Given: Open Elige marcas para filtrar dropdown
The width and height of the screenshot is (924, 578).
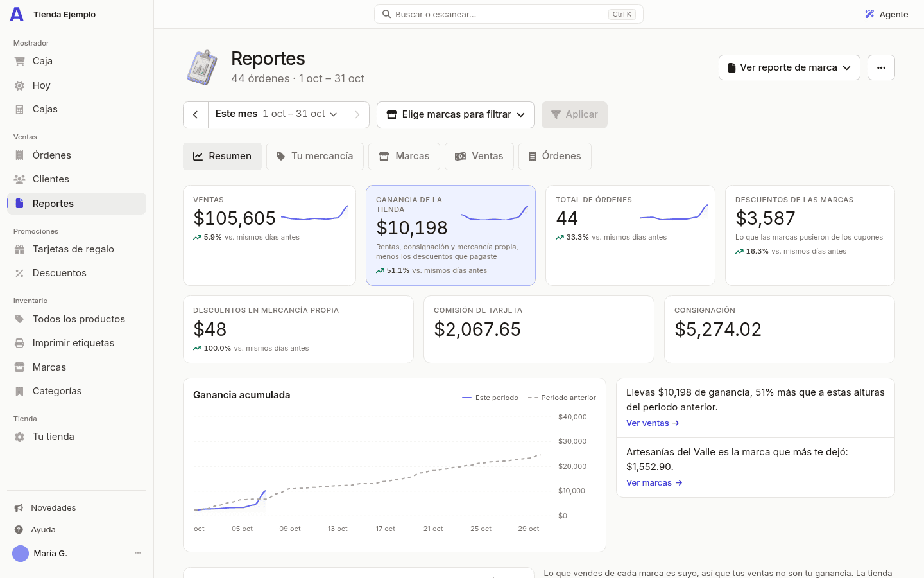Looking at the screenshot, I should [x=456, y=115].
